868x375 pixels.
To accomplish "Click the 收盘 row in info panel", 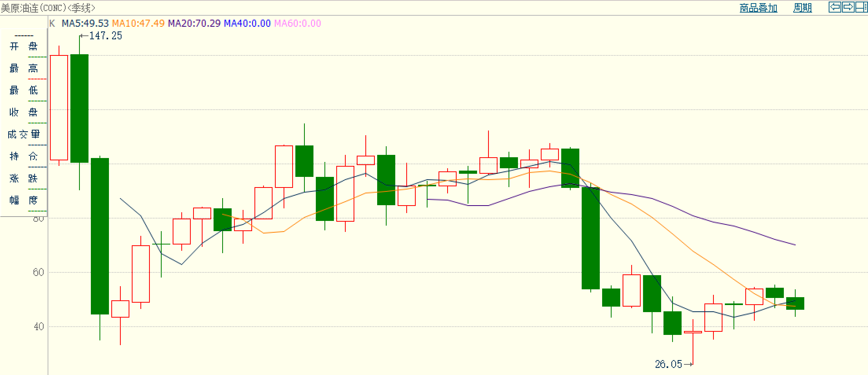I will pos(24,113).
